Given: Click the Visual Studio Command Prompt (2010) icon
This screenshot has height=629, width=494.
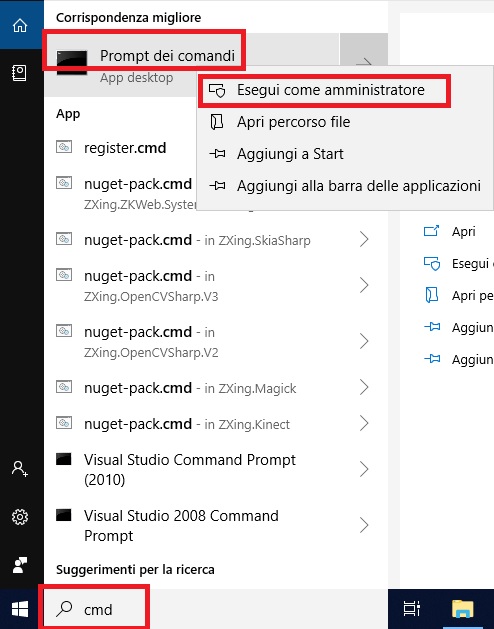Looking at the screenshot, I should point(63,459).
